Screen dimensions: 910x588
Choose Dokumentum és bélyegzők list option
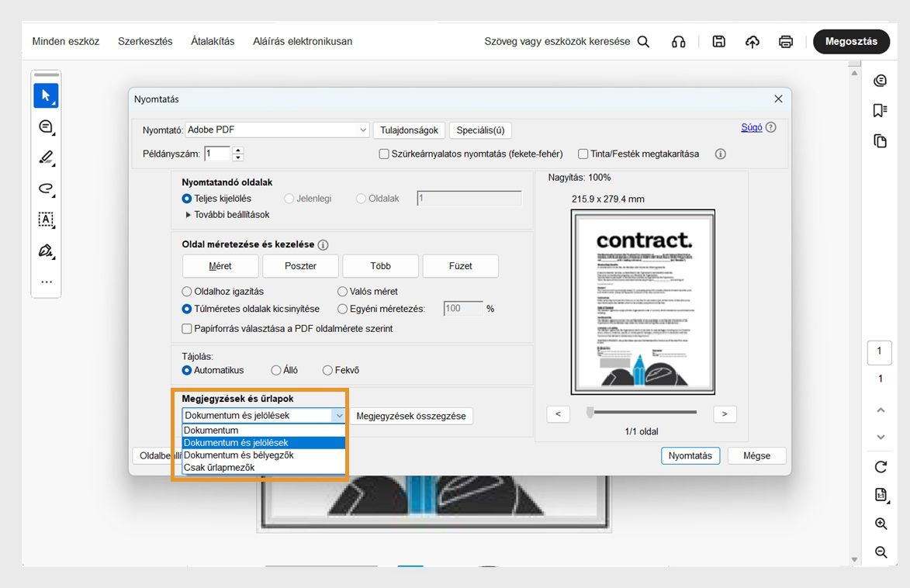(x=264, y=455)
